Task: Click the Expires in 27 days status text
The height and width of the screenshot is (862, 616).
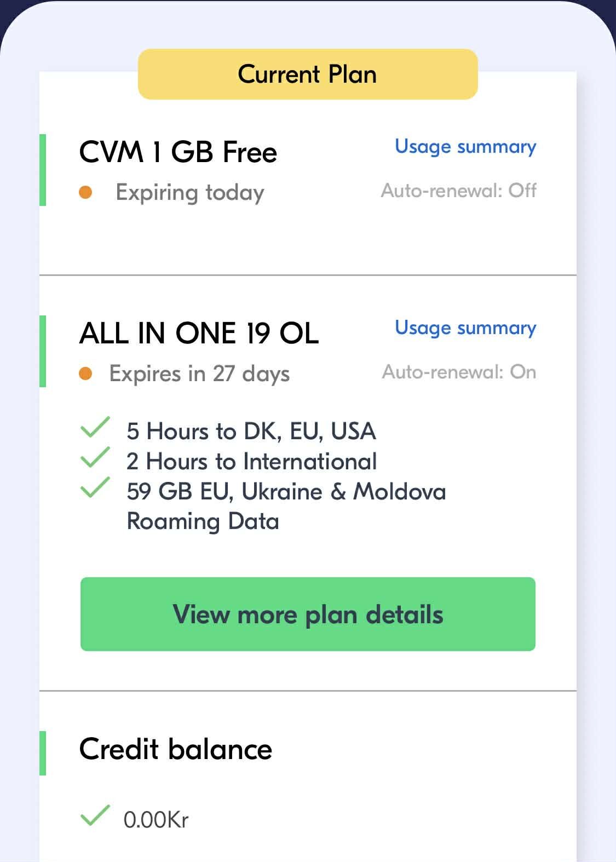Action: point(199,373)
